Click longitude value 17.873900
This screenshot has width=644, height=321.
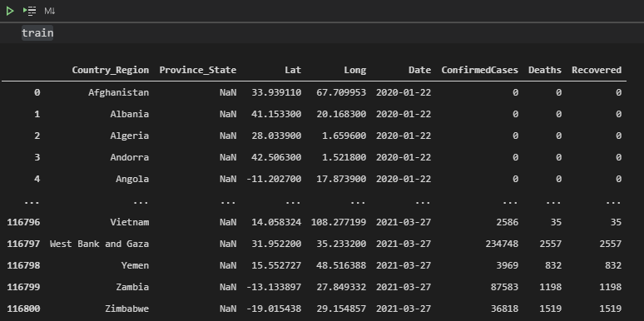click(x=341, y=179)
